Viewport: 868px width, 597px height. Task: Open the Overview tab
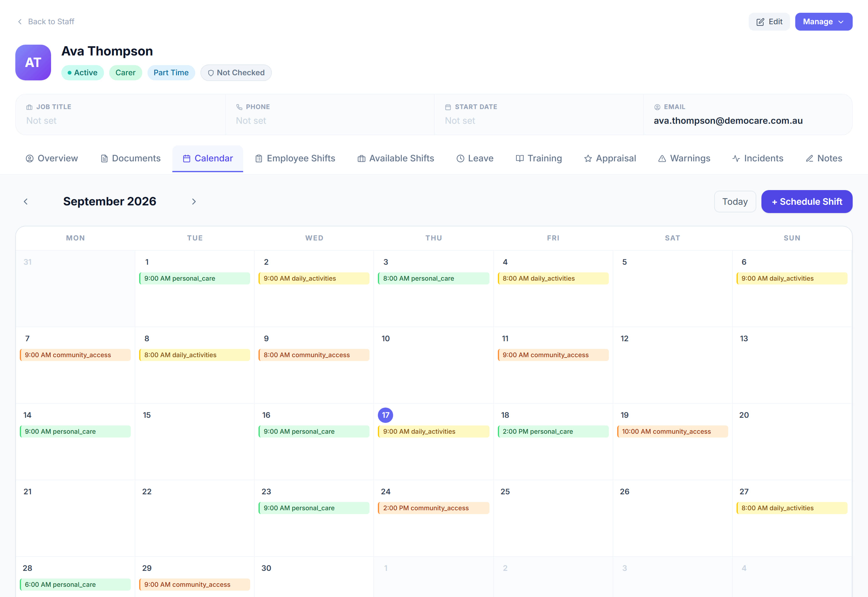pos(52,158)
